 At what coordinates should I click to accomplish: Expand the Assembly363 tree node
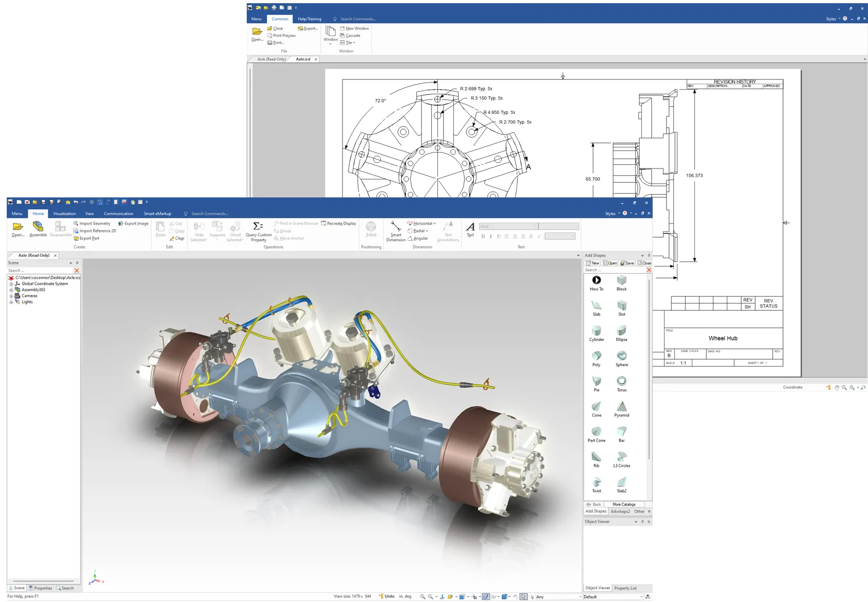[x=11, y=290]
